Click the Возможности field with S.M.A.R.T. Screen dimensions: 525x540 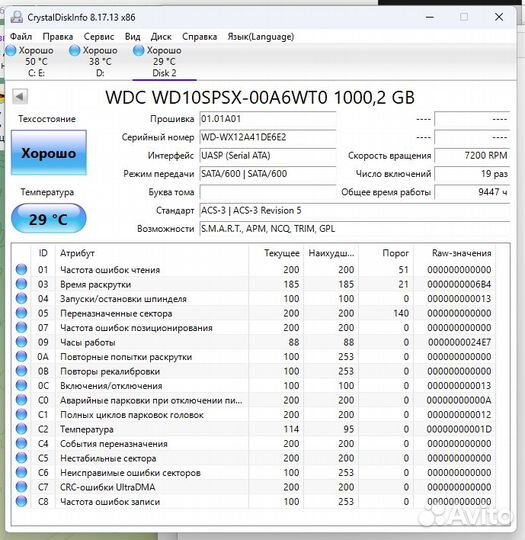click(x=354, y=228)
